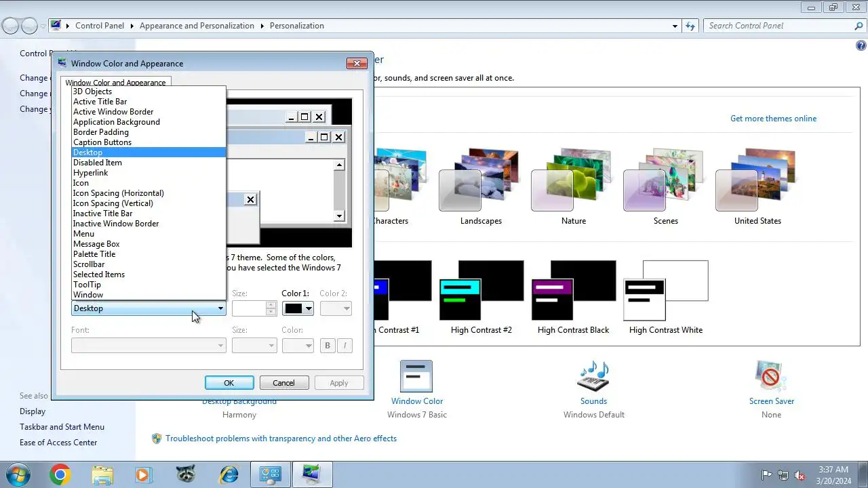Choose Border Padding in the list

[x=149, y=132]
